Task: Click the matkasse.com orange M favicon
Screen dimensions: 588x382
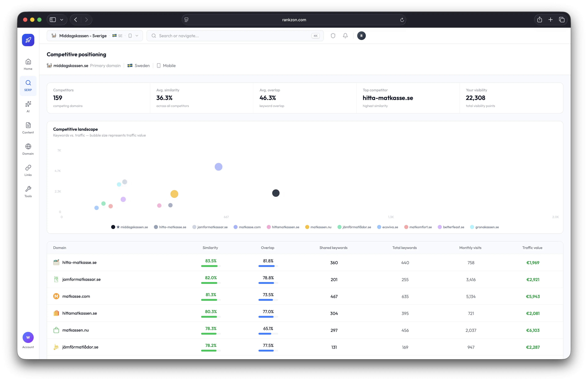Action: 56,296
